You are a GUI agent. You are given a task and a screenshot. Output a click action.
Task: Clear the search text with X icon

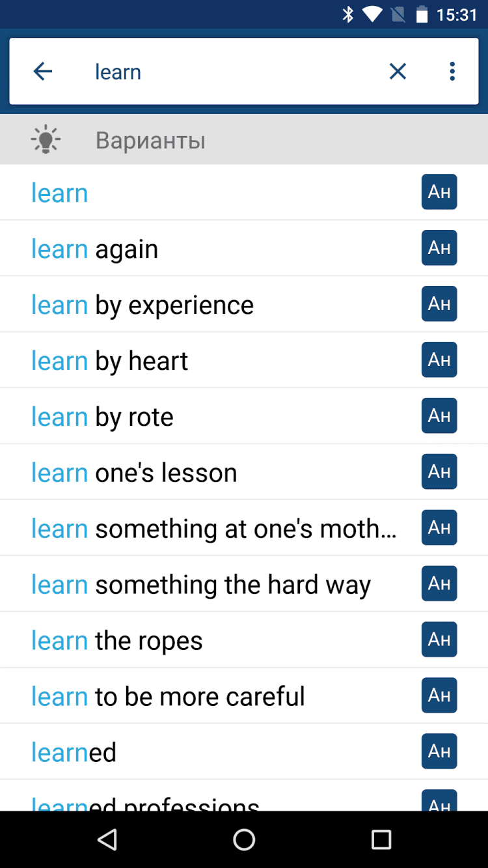398,72
